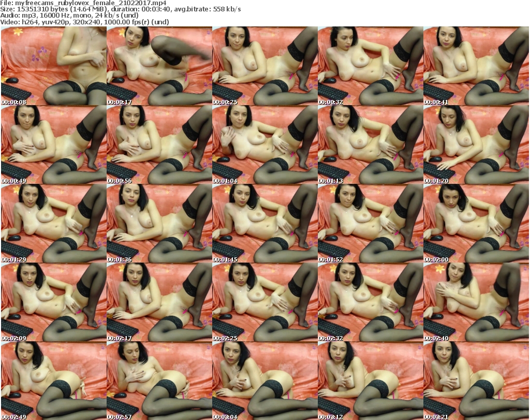This screenshot has width=530, height=420.
Task: Select the frame stamped 00:01:52
Action: 370,224
